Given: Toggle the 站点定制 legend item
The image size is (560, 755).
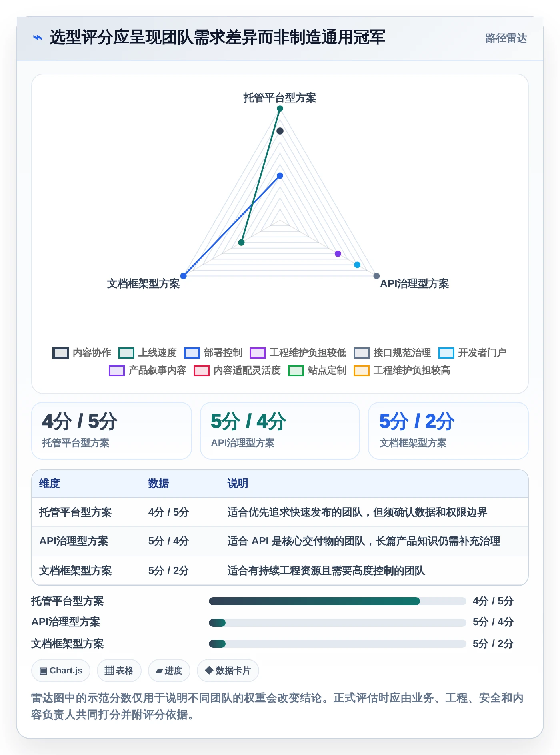Looking at the screenshot, I should click(317, 370).
